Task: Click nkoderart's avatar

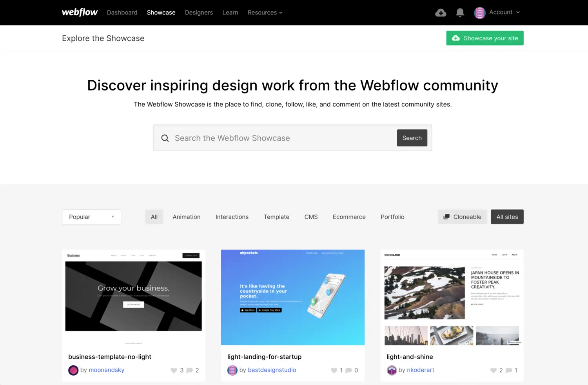Action: coord(392,370)
